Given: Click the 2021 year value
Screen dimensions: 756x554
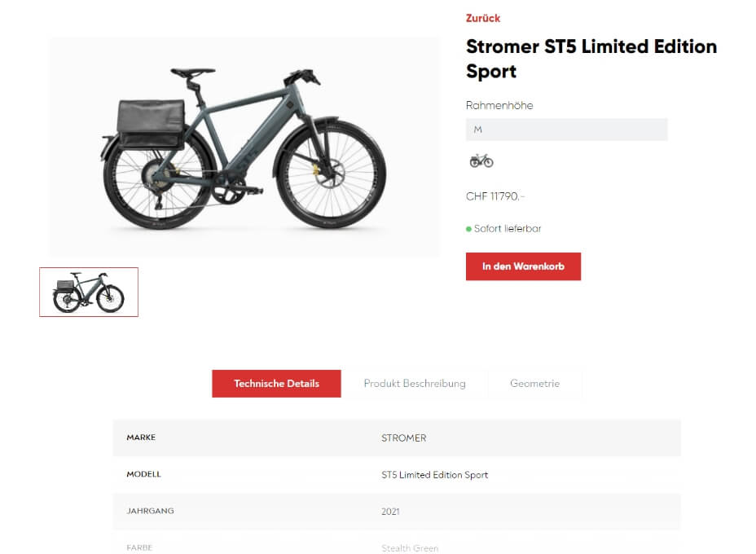Looking at the screenshot, I should (390, 512).
